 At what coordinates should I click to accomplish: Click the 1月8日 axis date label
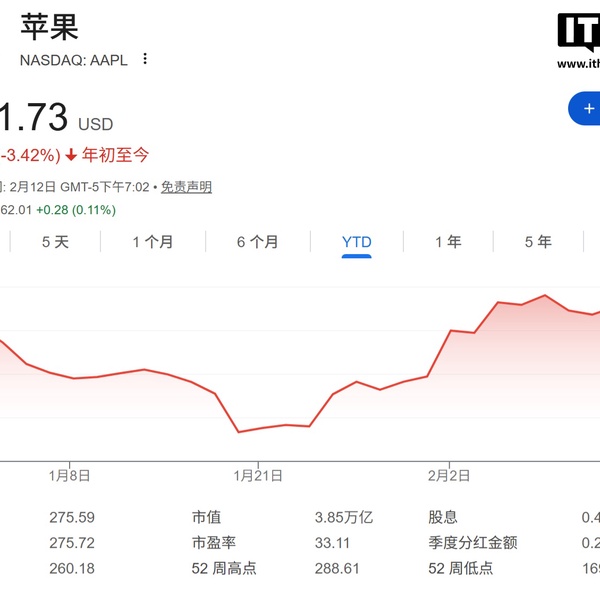coord(69,476)
